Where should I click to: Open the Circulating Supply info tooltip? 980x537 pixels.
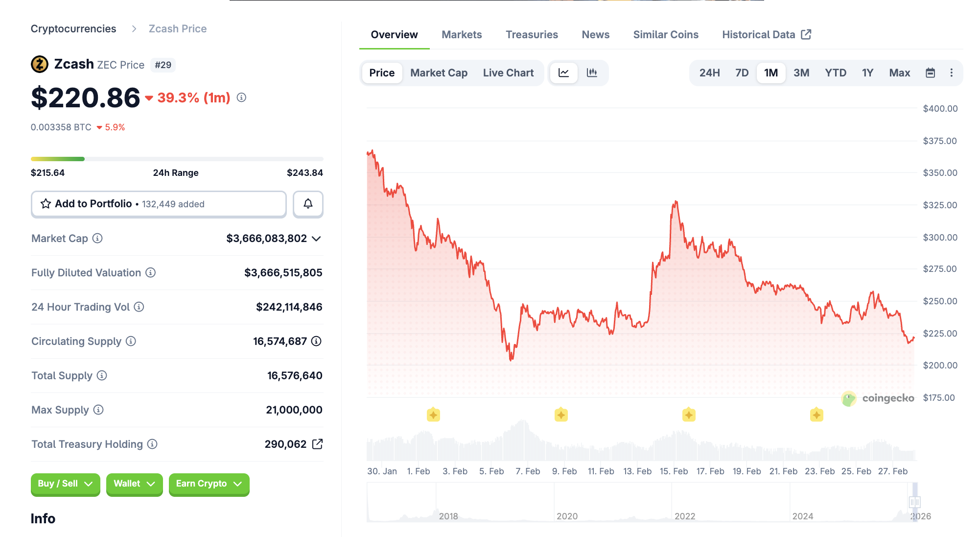click(x=130, y=342)
